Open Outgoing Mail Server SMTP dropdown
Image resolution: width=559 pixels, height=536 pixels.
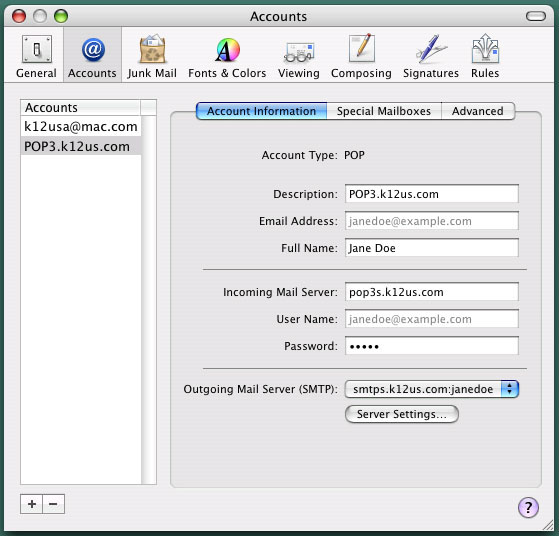pos(431,389)
